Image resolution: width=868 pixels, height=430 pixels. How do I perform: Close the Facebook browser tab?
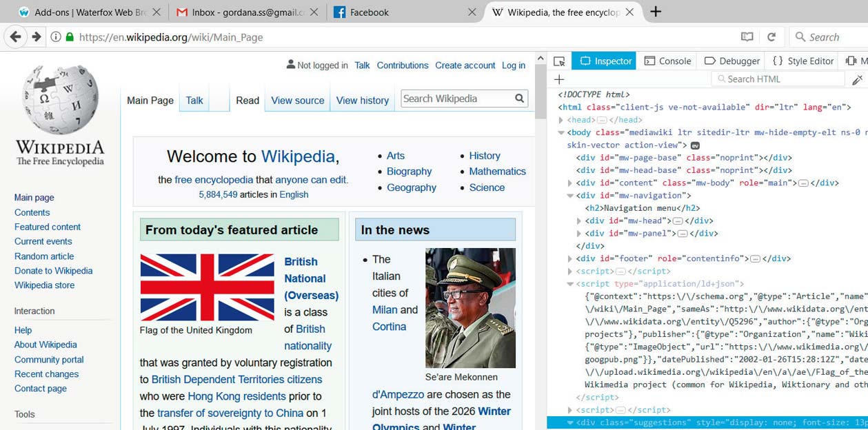click(472, 12)
